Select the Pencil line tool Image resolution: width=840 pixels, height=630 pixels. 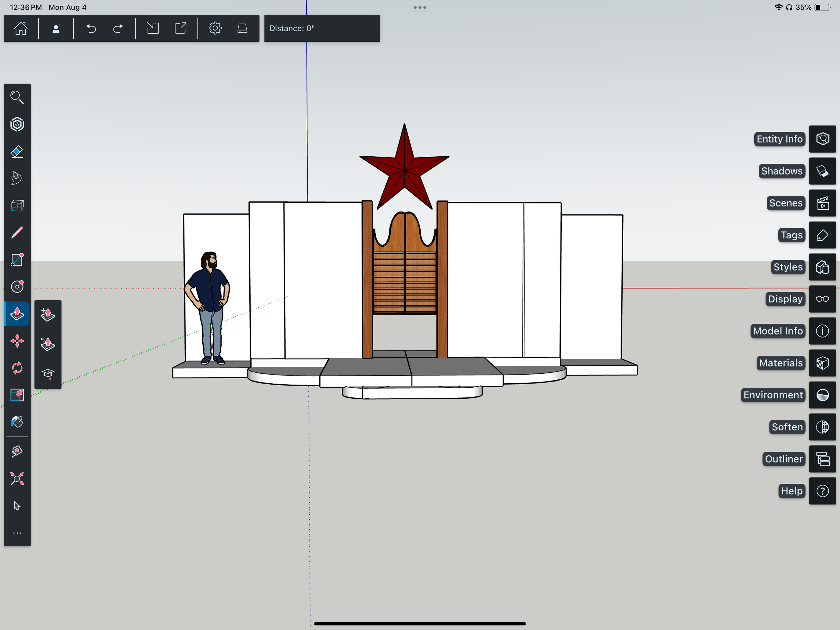click(17, 233)
